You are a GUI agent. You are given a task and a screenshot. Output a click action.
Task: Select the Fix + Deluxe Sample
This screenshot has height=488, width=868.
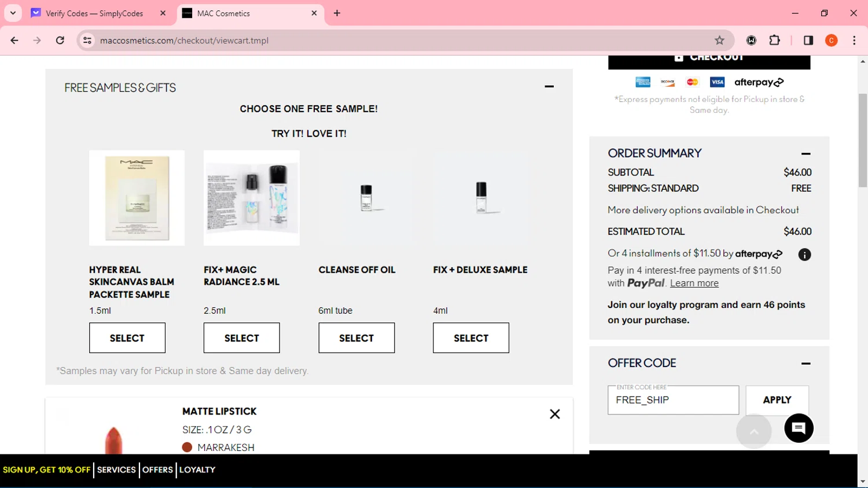471,337
